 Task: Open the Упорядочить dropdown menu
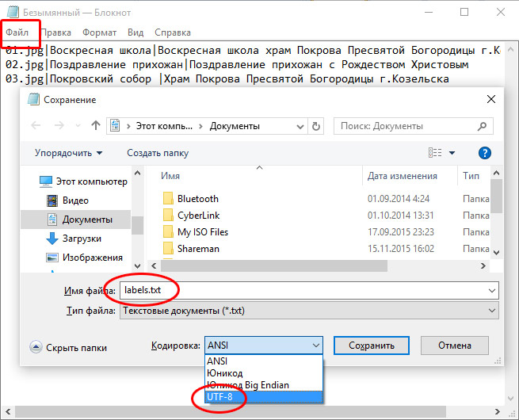pyautogui.click(x=68, y=153)
